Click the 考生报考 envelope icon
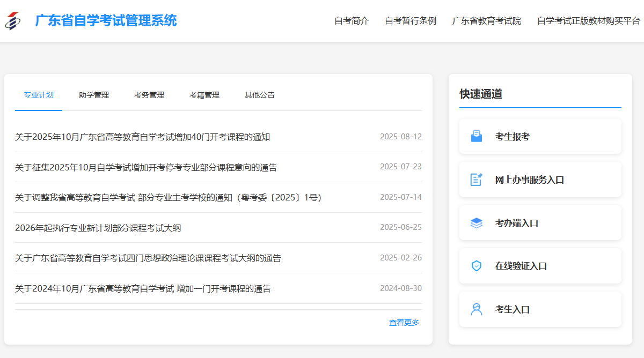This screenshot has width=644, height=358. (x=476, y=137)
